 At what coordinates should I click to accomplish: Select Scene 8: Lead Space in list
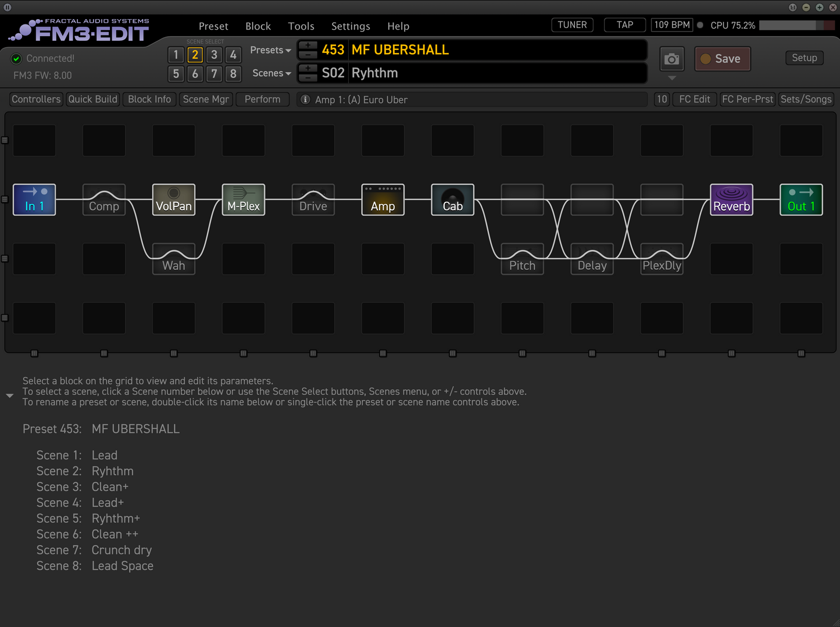[x=95, y=566]
